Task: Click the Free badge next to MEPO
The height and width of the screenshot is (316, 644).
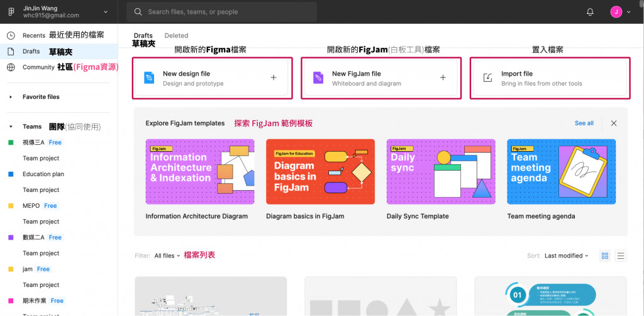Action: click(x=50, y=206)
